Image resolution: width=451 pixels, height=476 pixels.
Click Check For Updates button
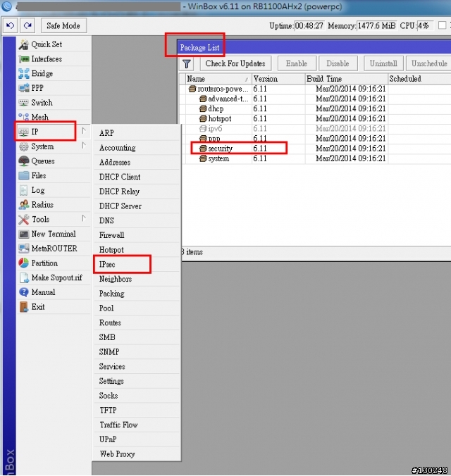click(235, 64)
